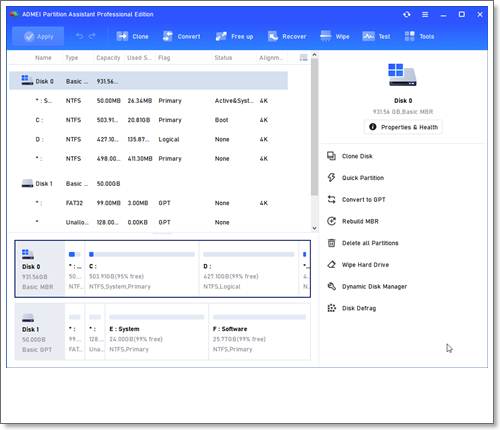Screen dimensions: 500x430
Task: Open the Recover tool
Action: coord(287,36)
